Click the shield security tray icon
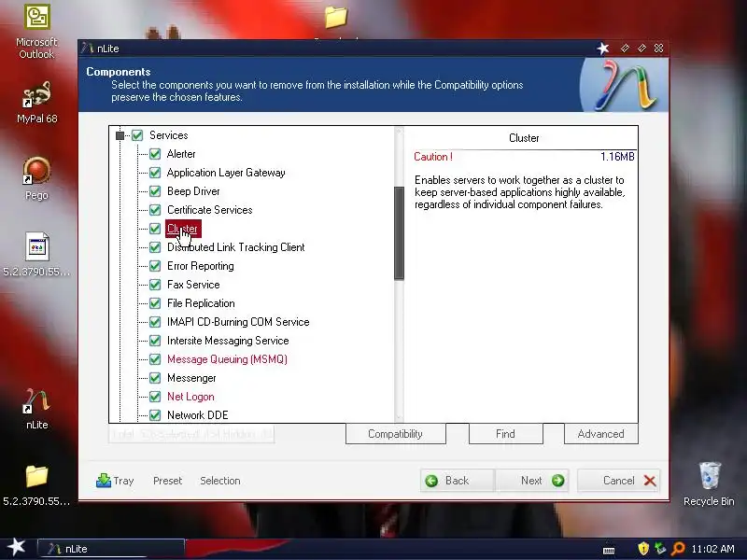747x560 pixels. (643, 549)
